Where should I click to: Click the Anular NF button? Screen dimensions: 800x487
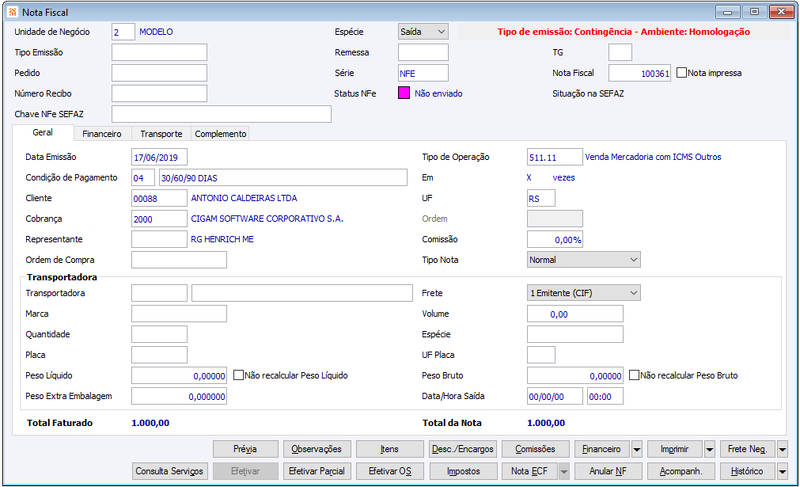pyautogui.click(x=608, y=471)
